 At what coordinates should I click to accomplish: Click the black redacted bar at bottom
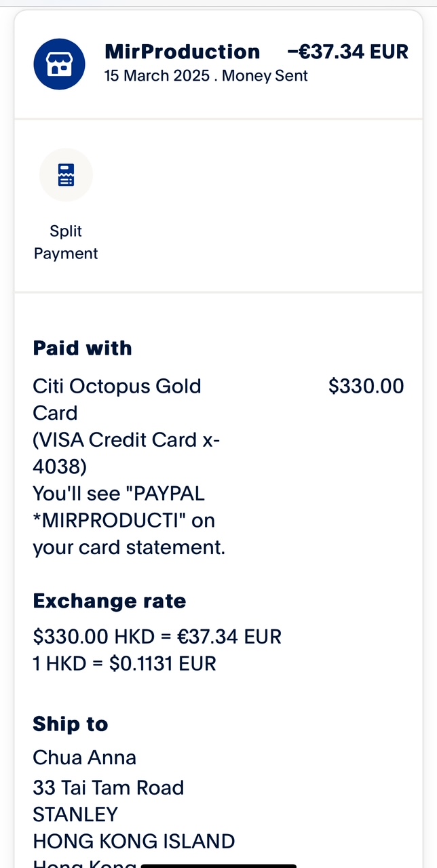217,865
